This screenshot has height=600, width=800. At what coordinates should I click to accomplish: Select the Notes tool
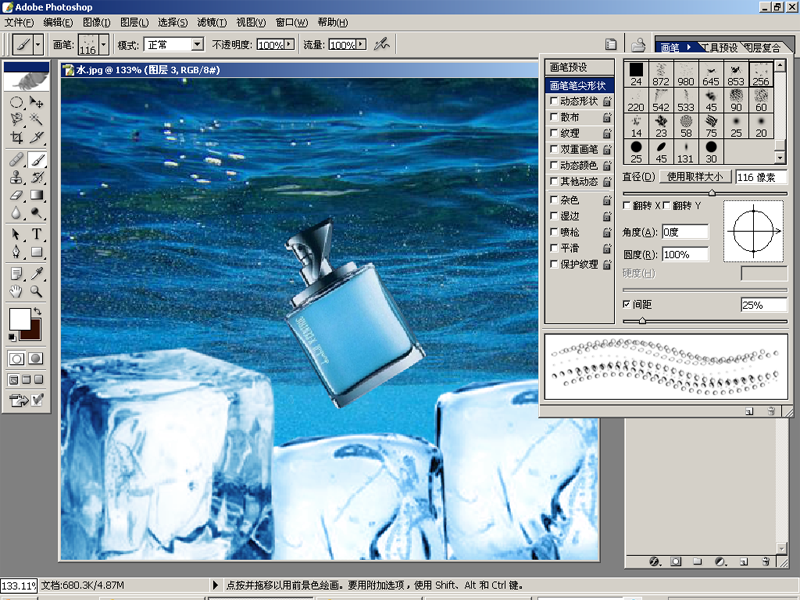tap(16, 274)
